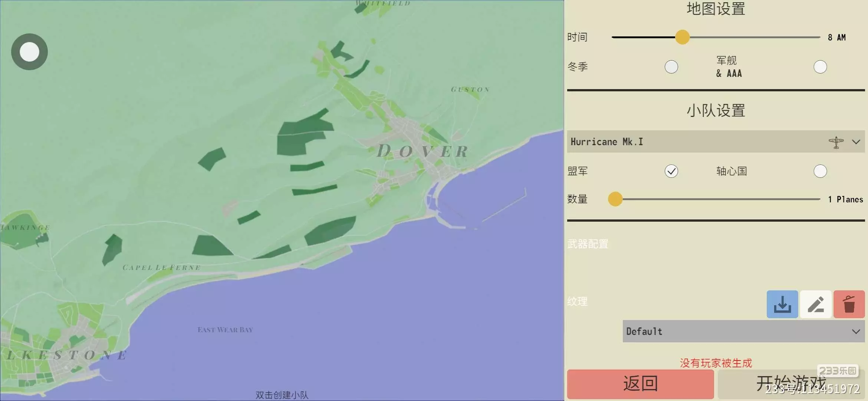Screen dimensions: 868x401
Task: Click the red trash delete icon
Action: pos(849,304)
